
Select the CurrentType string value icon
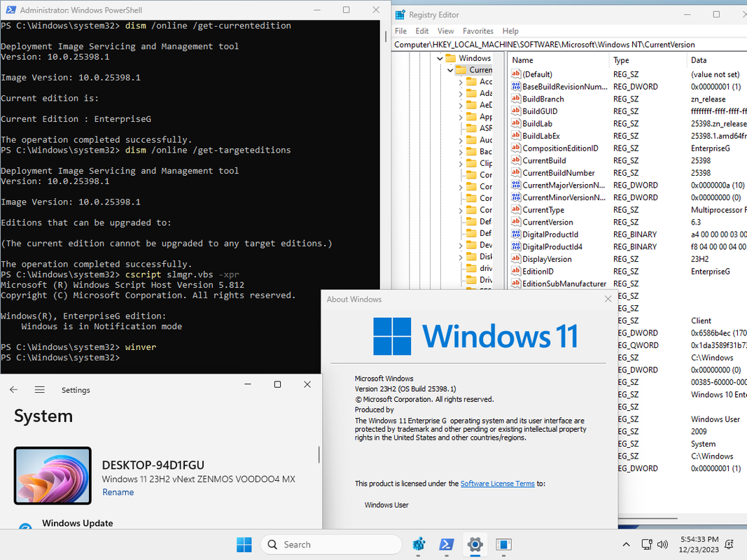516,209
